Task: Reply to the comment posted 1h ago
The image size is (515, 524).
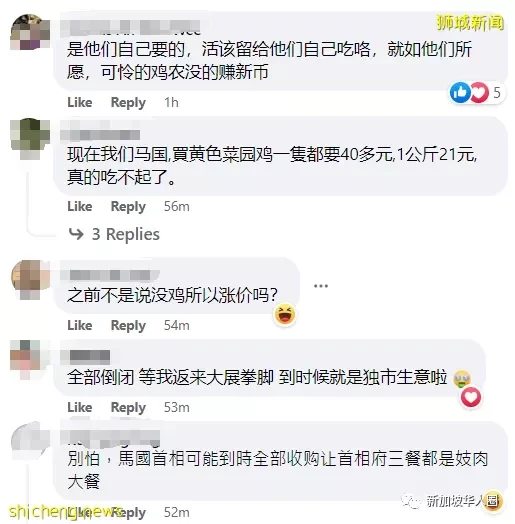Action: point(128,102)
